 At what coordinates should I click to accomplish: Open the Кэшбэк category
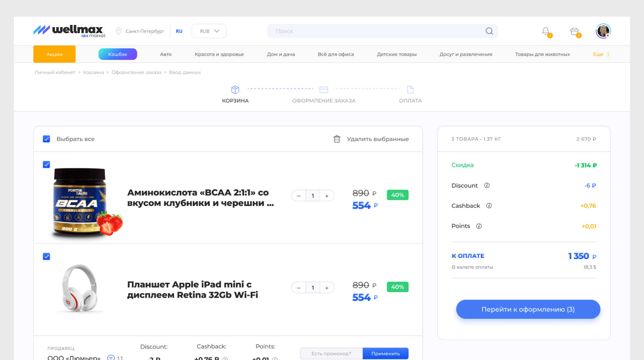click(x=118, y=54)
